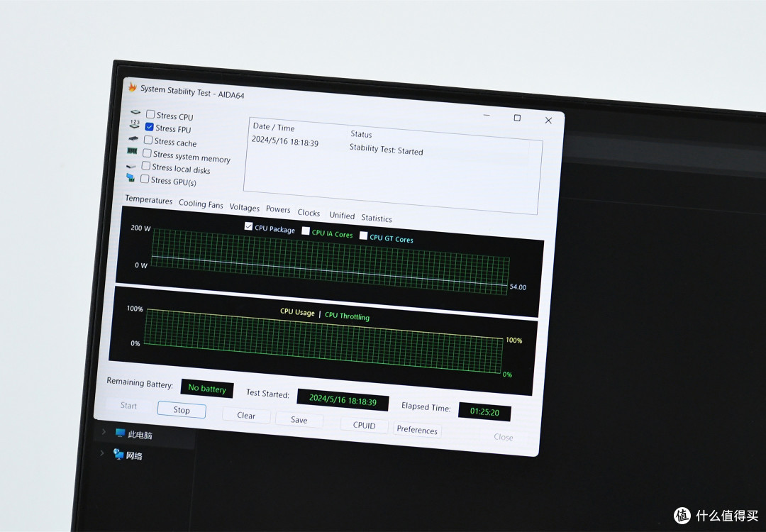Click the greyed-out Start button
The height and width of the screenshot is (532, 766).
tap(128, 406)
